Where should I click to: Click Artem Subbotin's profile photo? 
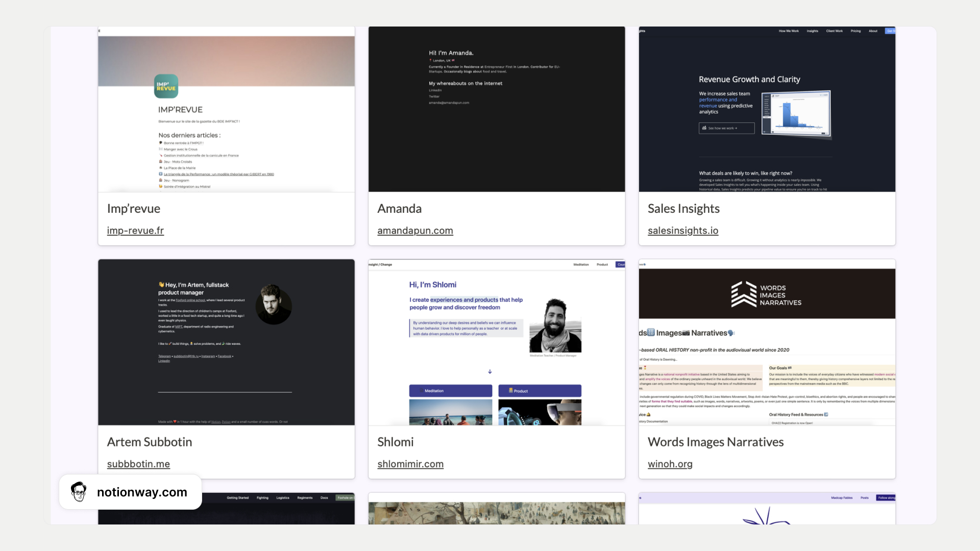click(x=274, y=305)
